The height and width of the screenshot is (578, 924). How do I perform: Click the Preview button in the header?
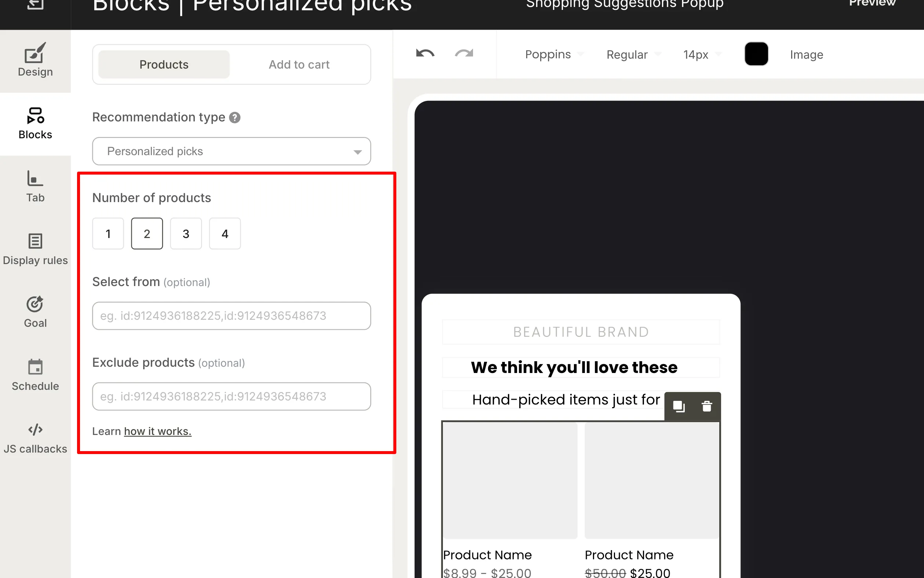(x=872, y=3)
